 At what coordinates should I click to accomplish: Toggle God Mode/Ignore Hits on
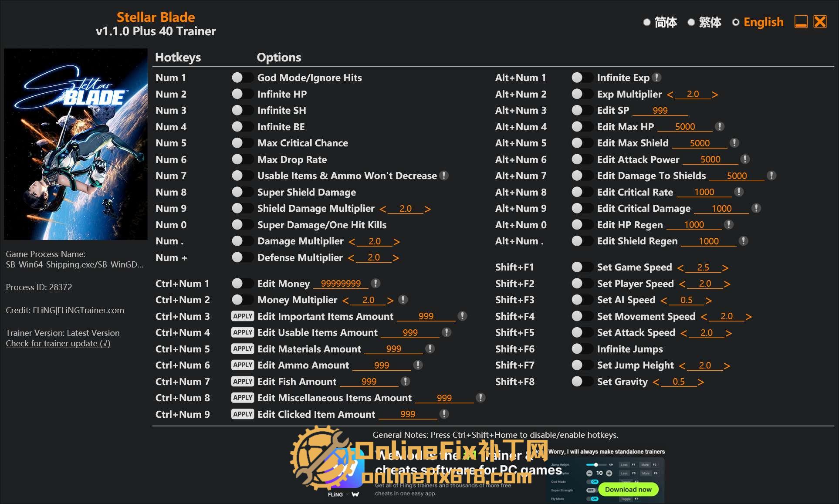[242, 78]
